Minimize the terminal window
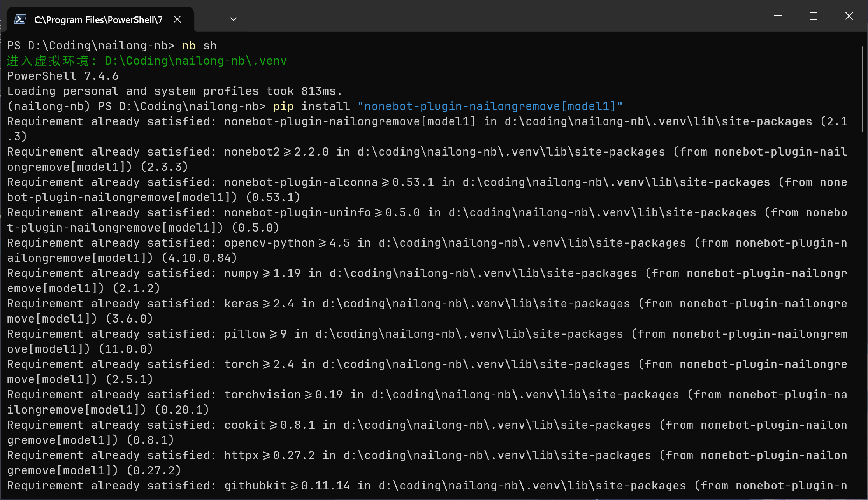 pyautogui.click(x=778, y=16)
